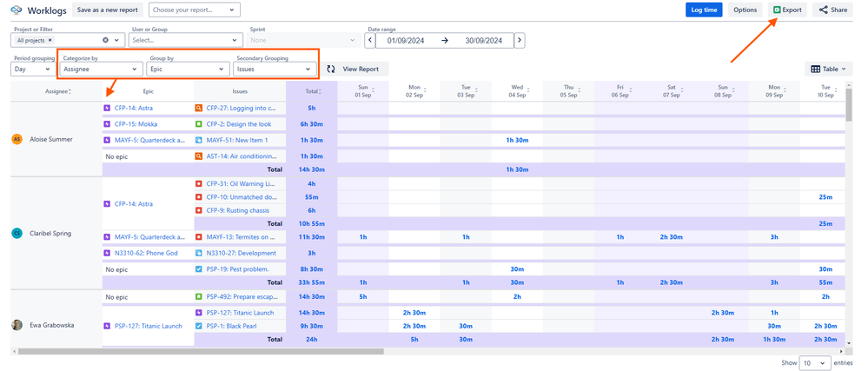This screenshot has width=868, height=371.
Task: Open the Choose your report dropdown
Action: tap(195, 10)
